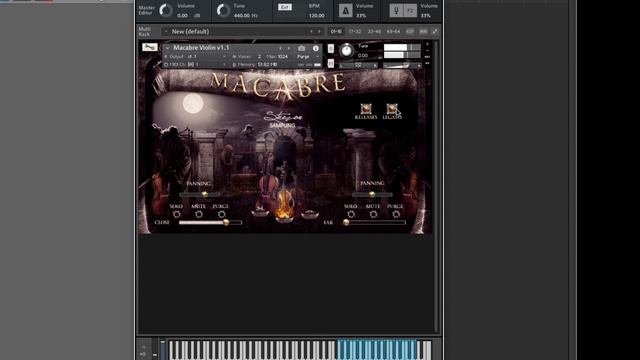640x360 pixels.
Task: Select the 17-32 rack page tab
Action: pos(355,31)
